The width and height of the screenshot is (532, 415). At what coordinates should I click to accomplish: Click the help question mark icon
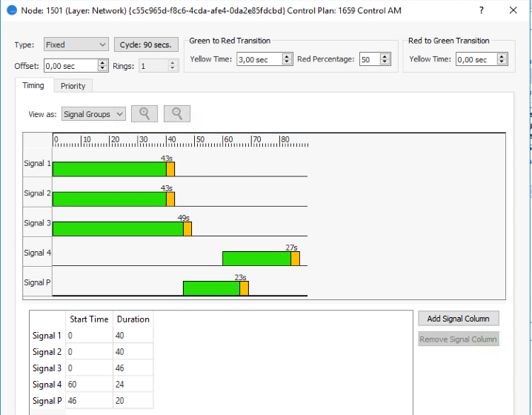pos(482,10)
